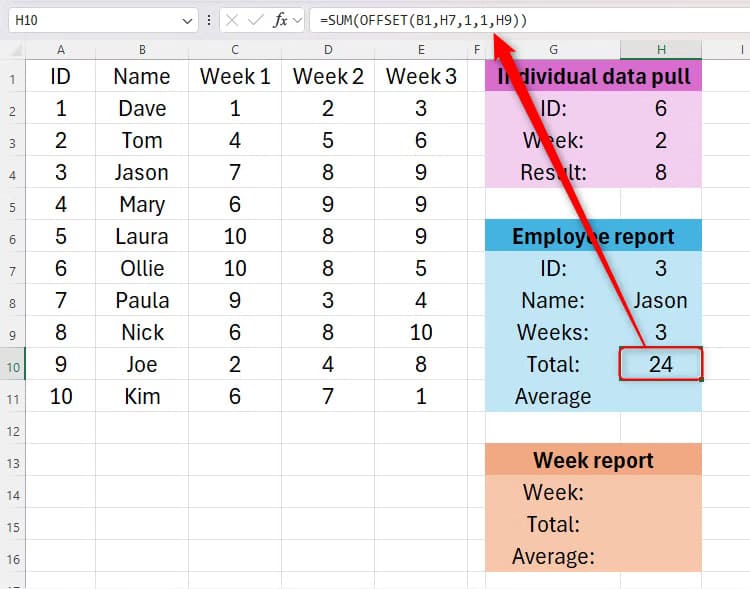Select column C header
The height and width of the screenshot is (589, 750).
[235, 50]
